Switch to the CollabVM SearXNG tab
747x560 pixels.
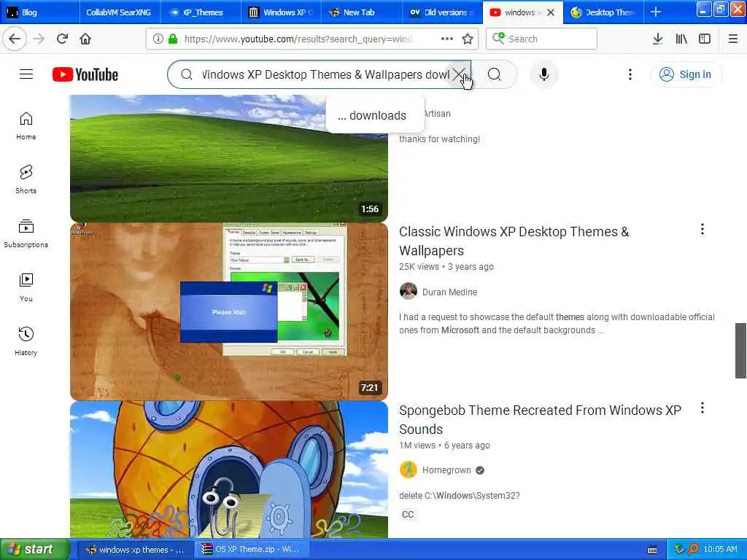tap(120, 12)
